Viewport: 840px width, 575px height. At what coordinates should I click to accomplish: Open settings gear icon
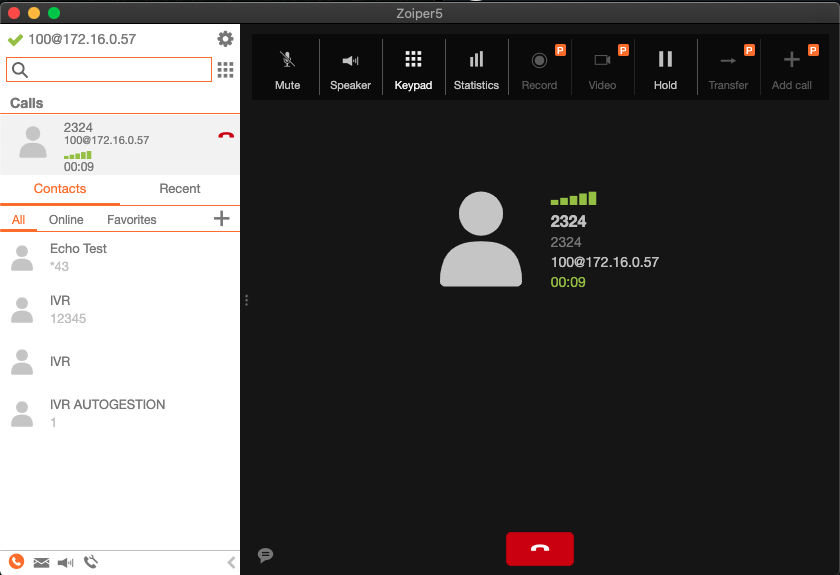point(225,39)
